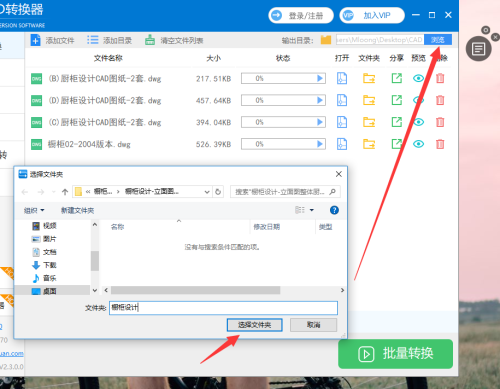Select file (C)厨柜设计CAD图纸-2套.dwg

[x=105, y=122]
